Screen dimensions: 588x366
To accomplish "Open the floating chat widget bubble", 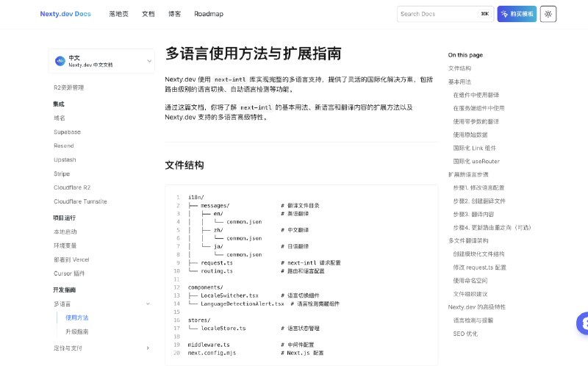I will 582,323.
